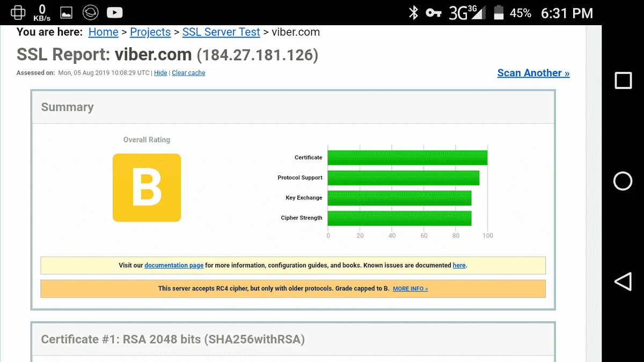Tap the Bluetooth status bar icon
Image resolution: width=644 pixels, height=362 pixels.
pyautogui.click(x=413, y=13)
